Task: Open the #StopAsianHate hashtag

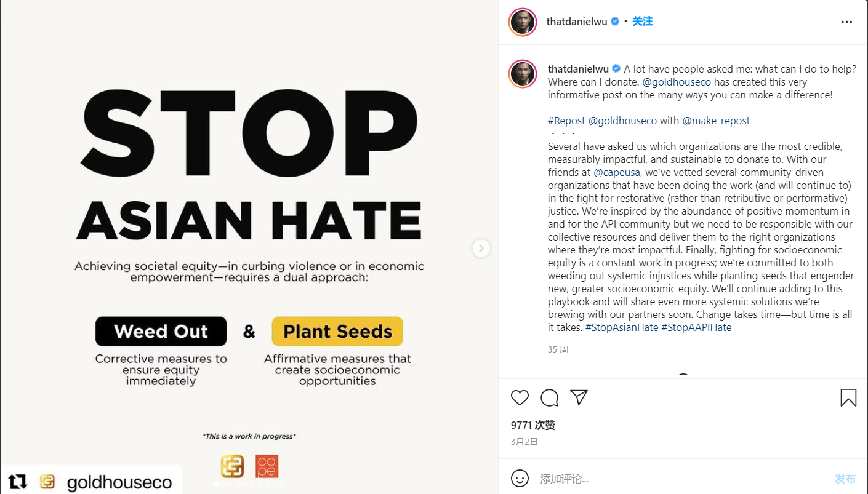Action: click(622, 327)
